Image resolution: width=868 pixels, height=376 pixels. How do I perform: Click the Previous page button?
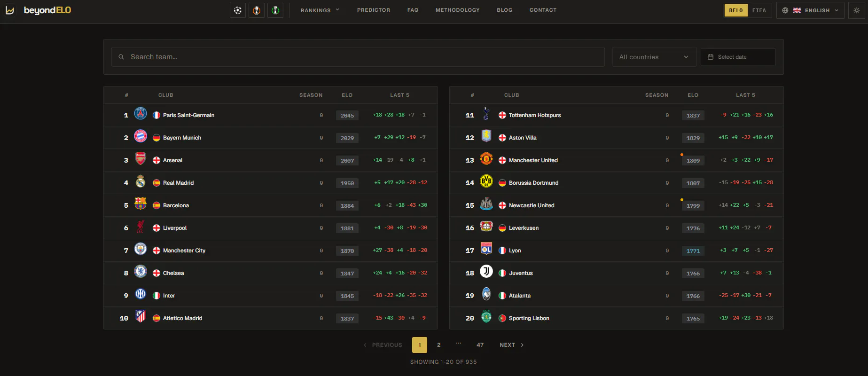pos(383,345)
